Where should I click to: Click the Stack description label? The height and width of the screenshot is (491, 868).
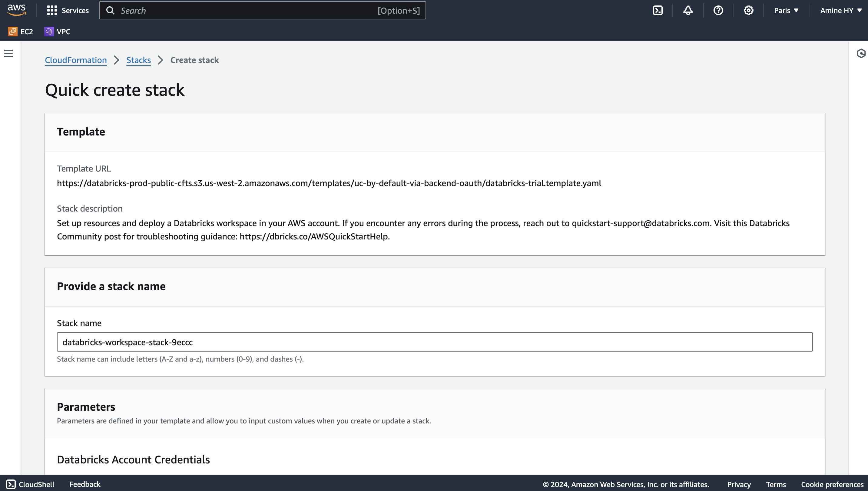click(x=90, y=209)
